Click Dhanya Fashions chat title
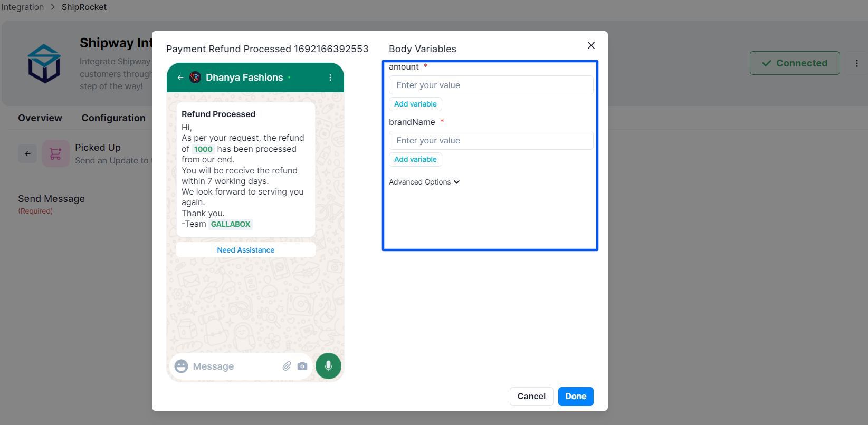Image resolution: width=868 pixels, height=425 pixels. coord(244,78)
